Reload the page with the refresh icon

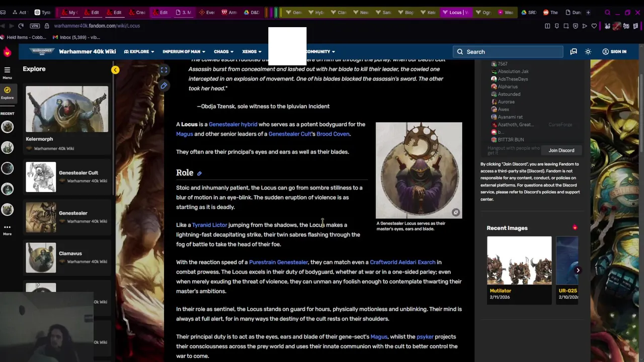(x=21, y=26)
